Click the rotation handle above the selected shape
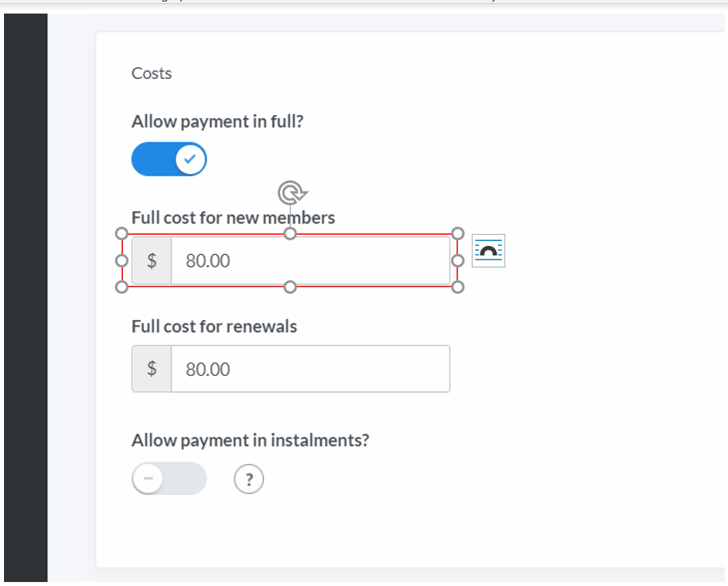This screenshot has width=728, height=586. point(291,192)
